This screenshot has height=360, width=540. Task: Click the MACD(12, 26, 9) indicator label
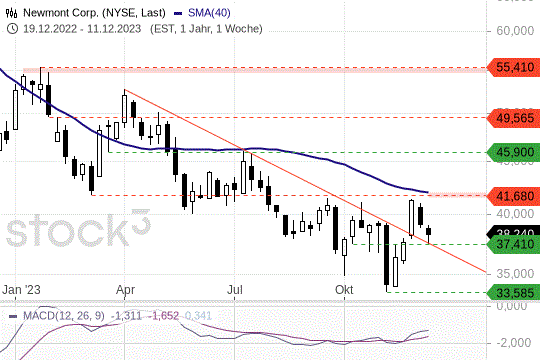point(63,316)
